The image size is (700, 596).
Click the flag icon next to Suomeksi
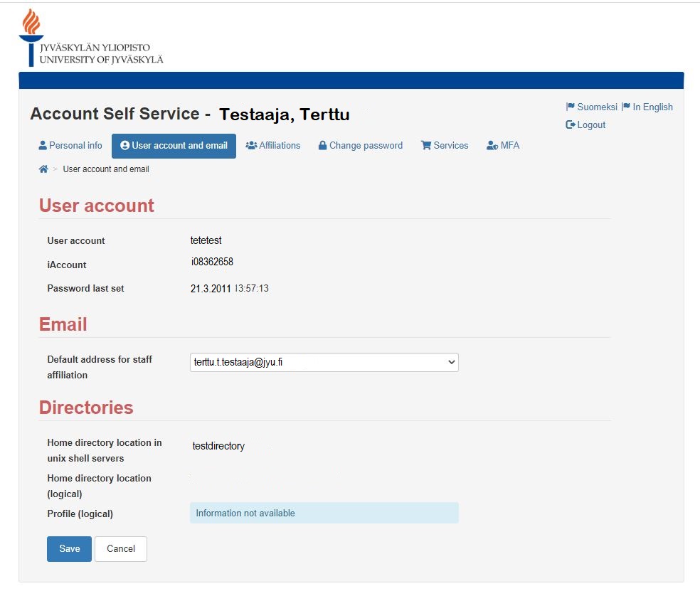569,107
